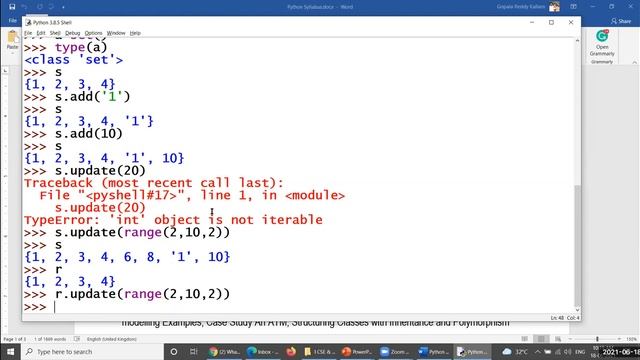Click the "s.add(10)" command line

point(89,134)
